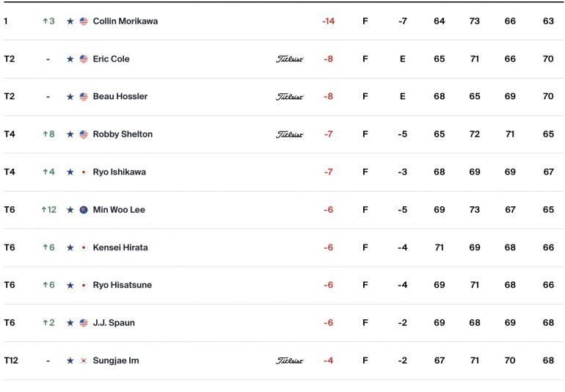Expand Beau Hossler's scorecard row
This screenshot has width=565, height=392.
pos(282,97)
